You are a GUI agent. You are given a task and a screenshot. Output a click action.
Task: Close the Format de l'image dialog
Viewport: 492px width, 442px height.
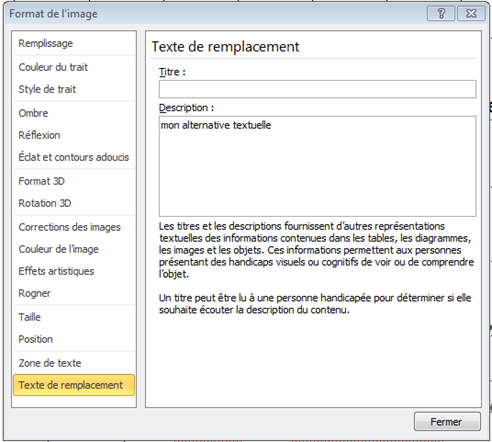point(471,14)
